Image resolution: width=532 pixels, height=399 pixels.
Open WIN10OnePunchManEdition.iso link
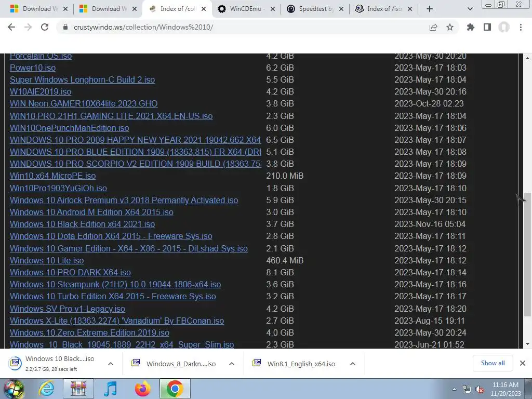pyautogui.click(x=69, y=128)
